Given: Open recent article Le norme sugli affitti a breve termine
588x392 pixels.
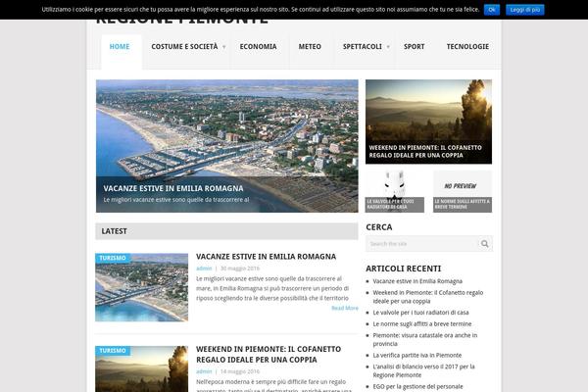Looking at the screenshot, I should point(422,323).
